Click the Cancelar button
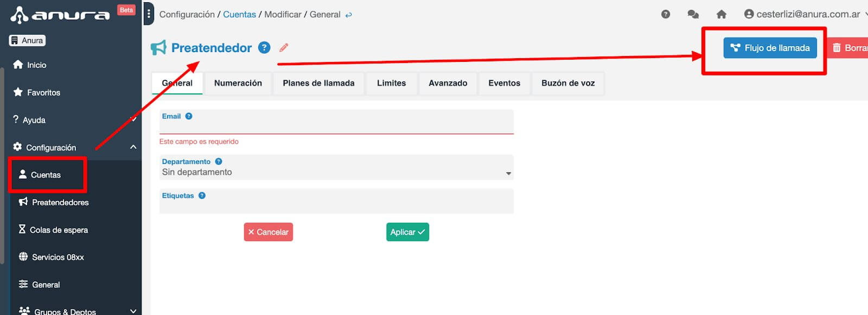Screen dimensions: 868x315 pos(269,232)
